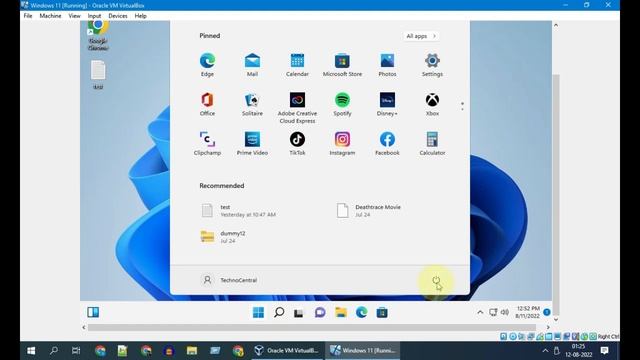Open the VirtualBox Input menu
Image resolution: width=640 pixels, height=360 pixels.
pyautogui.click(x=94, y=16)
